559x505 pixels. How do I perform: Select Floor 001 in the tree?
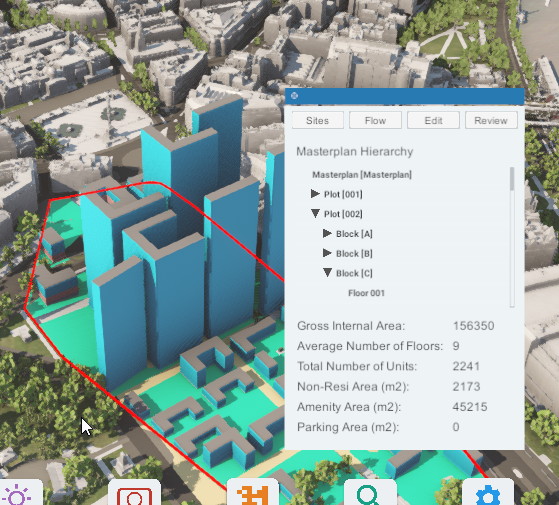click(366, 293)
